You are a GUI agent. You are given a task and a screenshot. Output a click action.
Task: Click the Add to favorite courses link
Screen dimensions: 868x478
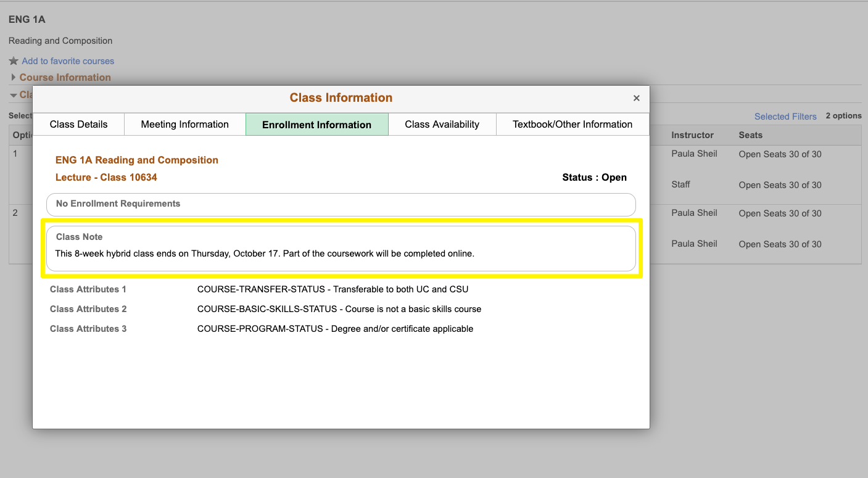pyautogui.click(x=68, y=61)
